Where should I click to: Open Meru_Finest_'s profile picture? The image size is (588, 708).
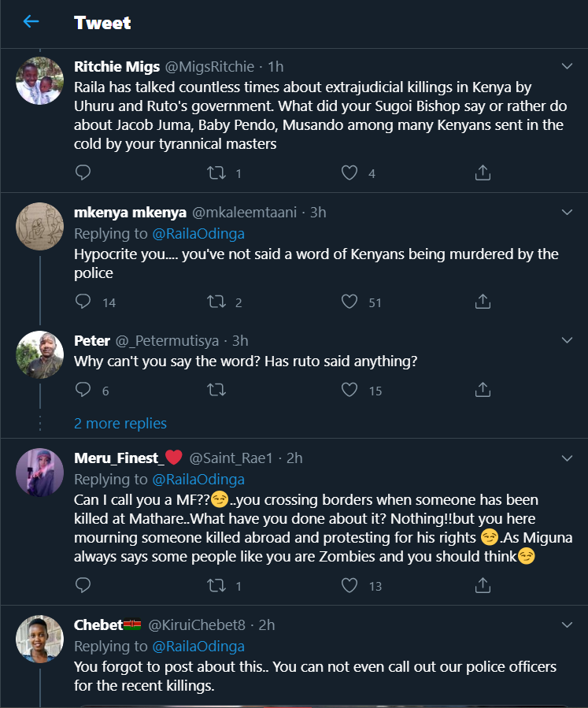click(39, 473)
